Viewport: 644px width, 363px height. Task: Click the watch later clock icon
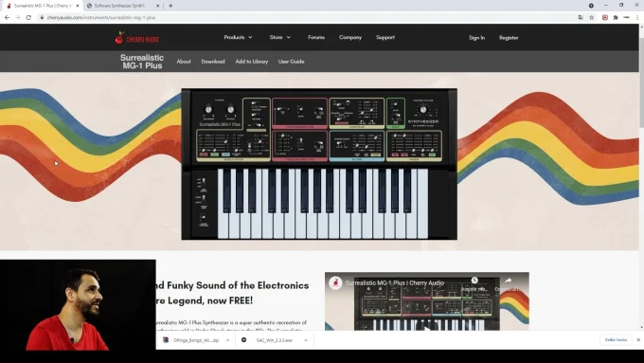474,281
